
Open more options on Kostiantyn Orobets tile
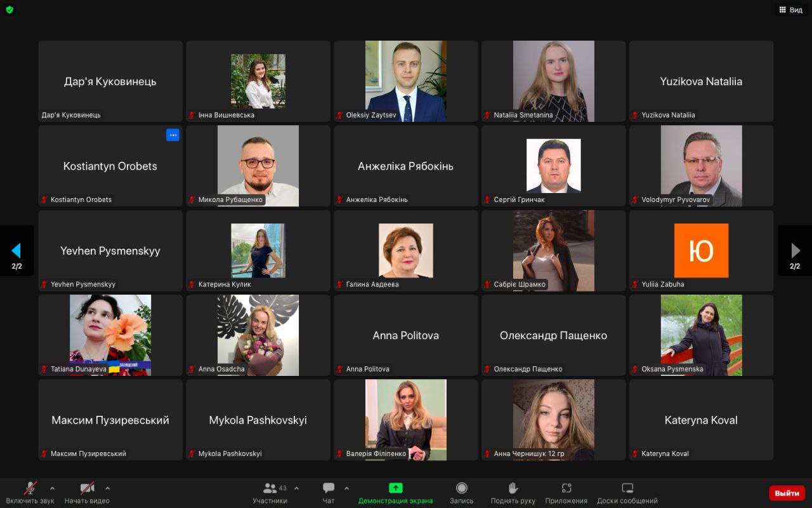[173, 135]
